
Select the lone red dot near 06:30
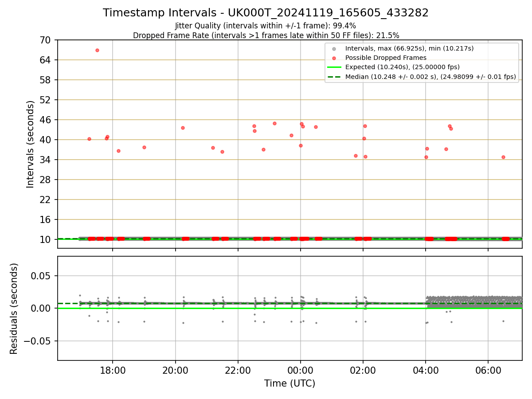click(x=503, y=157)
